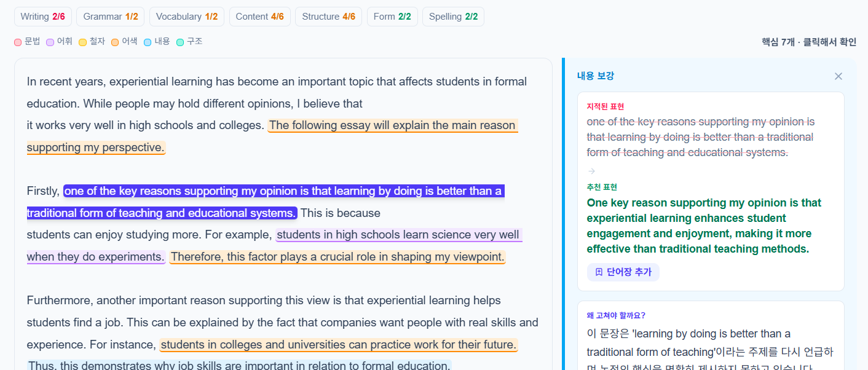Click the teal 구조 legend dot
Screen dimensions: 868x370
[x=180, y=42]
